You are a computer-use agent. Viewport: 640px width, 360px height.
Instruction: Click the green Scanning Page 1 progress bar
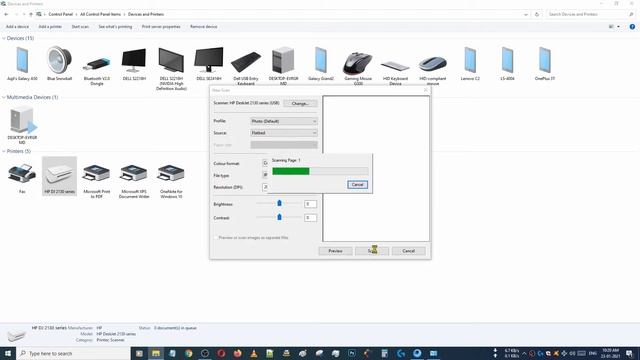(320, 171)
